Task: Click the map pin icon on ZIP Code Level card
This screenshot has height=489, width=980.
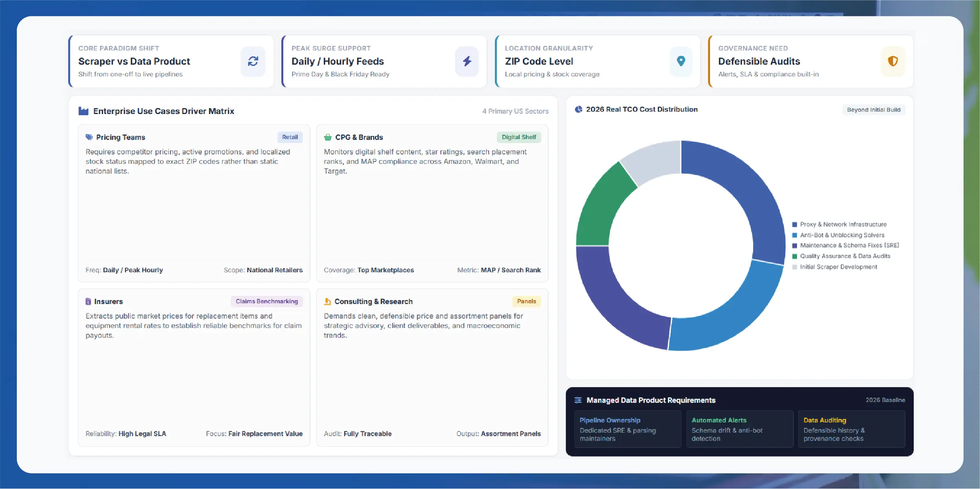Action: tap(681, 61)
